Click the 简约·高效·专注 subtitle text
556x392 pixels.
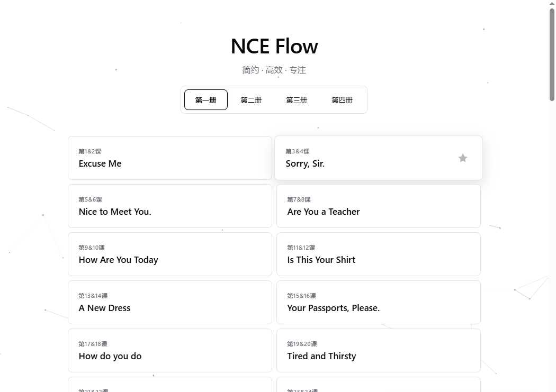click(274, 69)
